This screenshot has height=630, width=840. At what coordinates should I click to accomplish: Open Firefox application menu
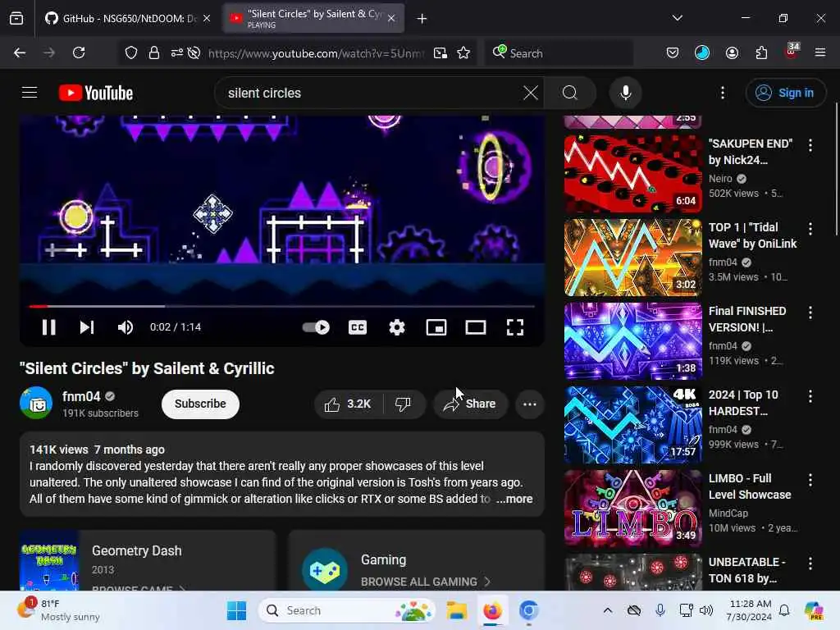click(820, 52)
